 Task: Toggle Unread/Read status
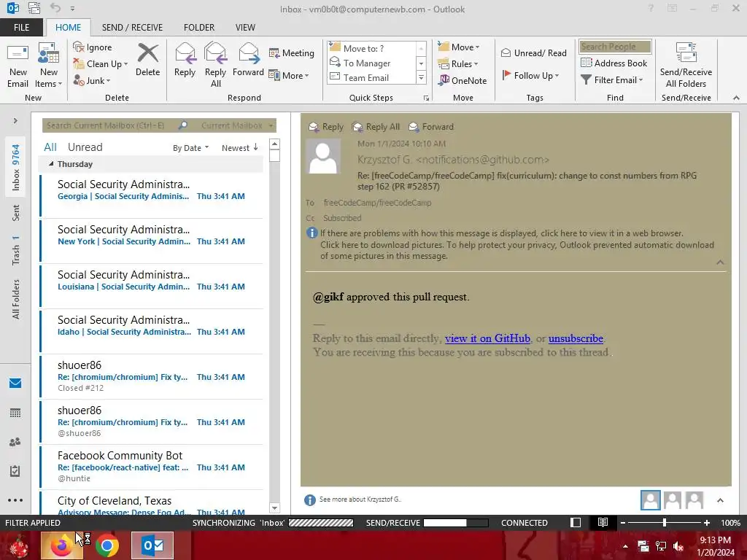tap(534, 52)
